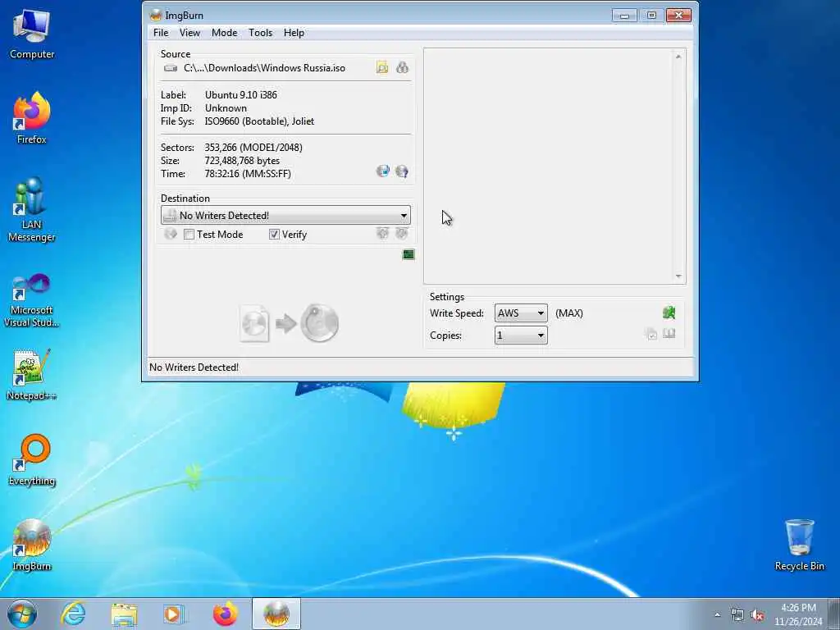840x630 pixels.
Task: Click the network tray icon
Action: point(737,615)
